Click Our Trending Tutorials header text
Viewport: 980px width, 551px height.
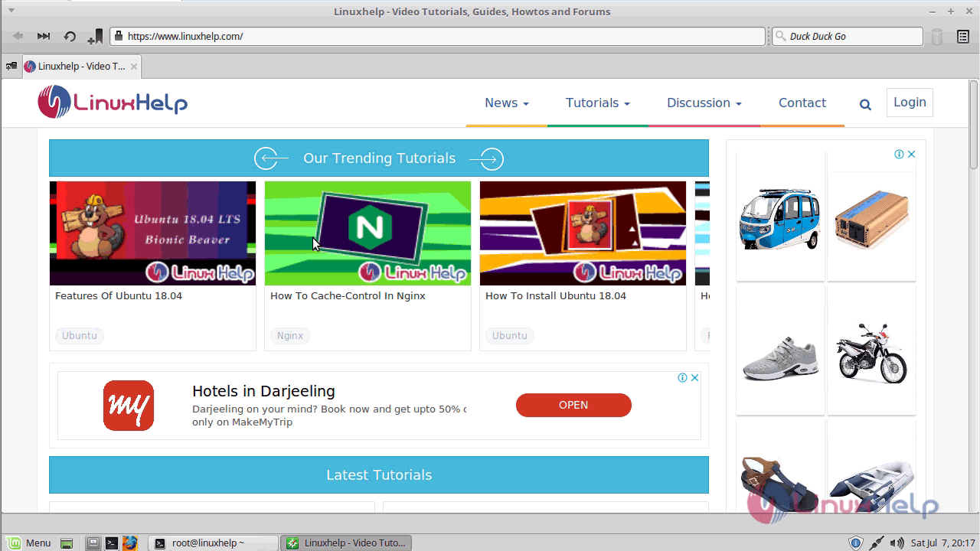pyautogui.click(x=379, y=158)
